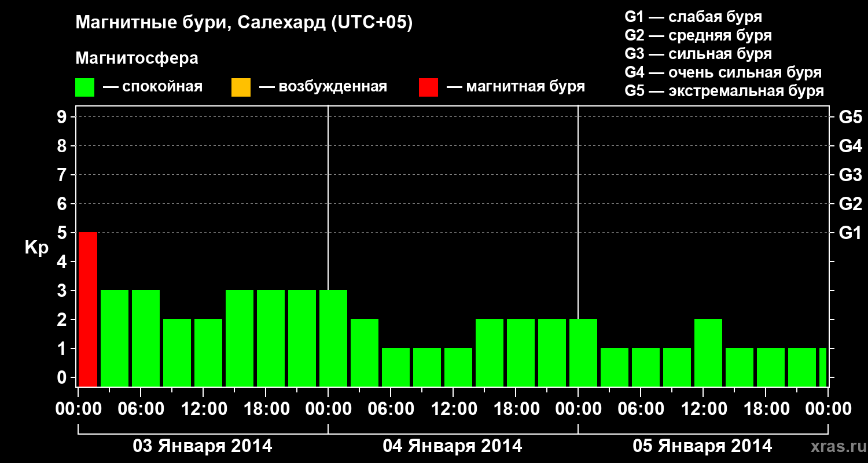
Task: Click the 'Kp' axis title
Action: [x=36, y=248]
